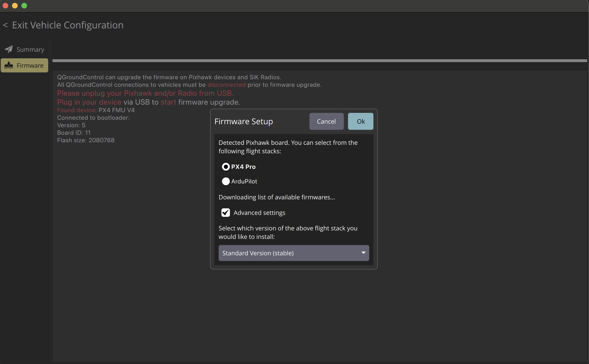Screen dimensions: 589x364
Task: Click the back arrow beside Exit Vehicle Configuration
Action: 5,25
